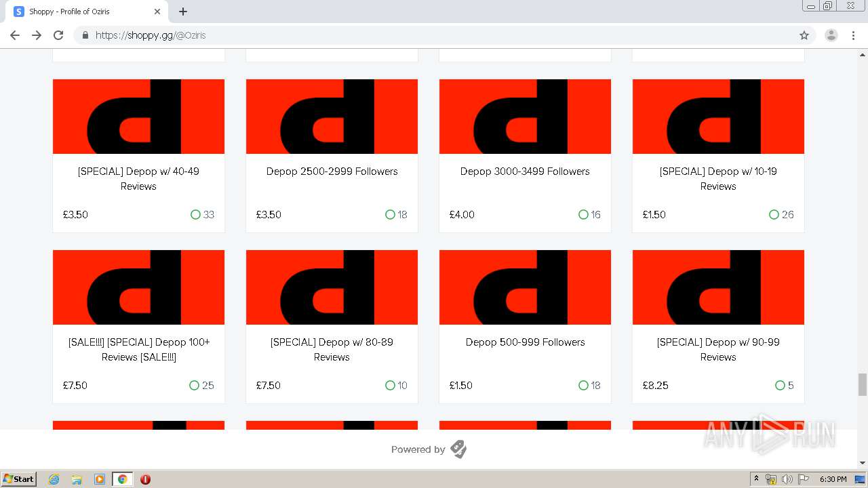
Task: Open the media player taskbar icon
Action: coord(100,479)
